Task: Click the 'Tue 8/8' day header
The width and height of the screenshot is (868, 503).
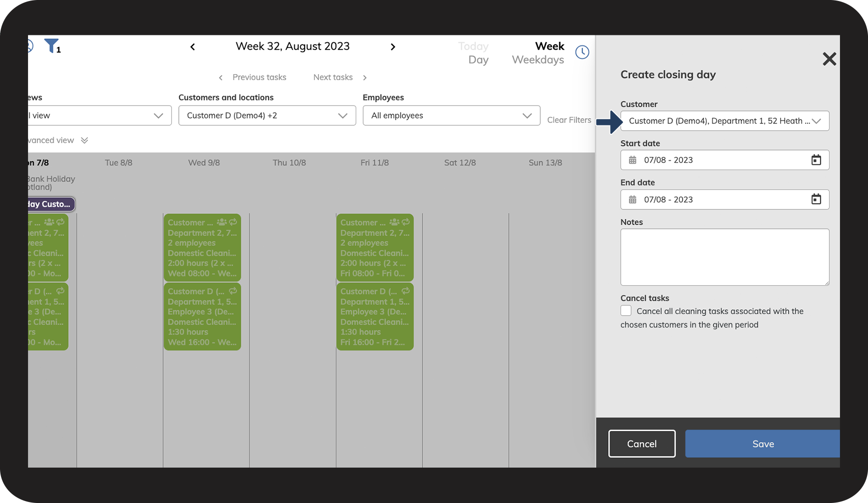Action: (x=118, y=163)
